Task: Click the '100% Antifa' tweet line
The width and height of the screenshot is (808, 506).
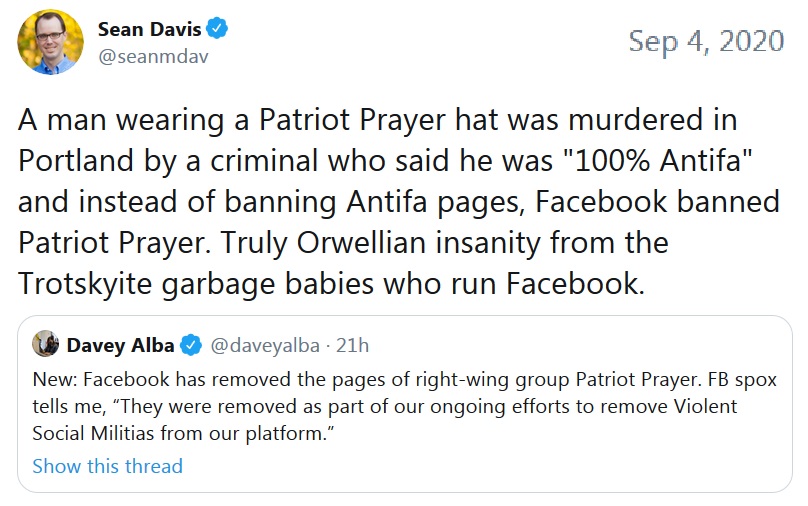Action: tap(385, 160)
